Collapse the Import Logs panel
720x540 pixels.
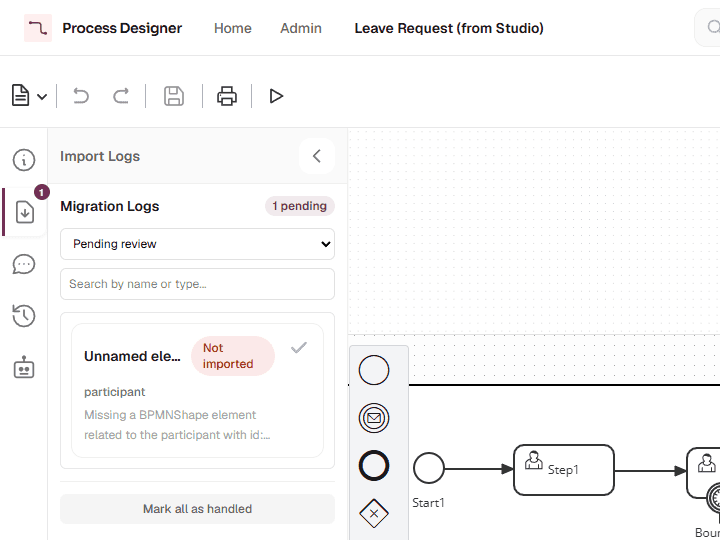click(x=317, y=156)
